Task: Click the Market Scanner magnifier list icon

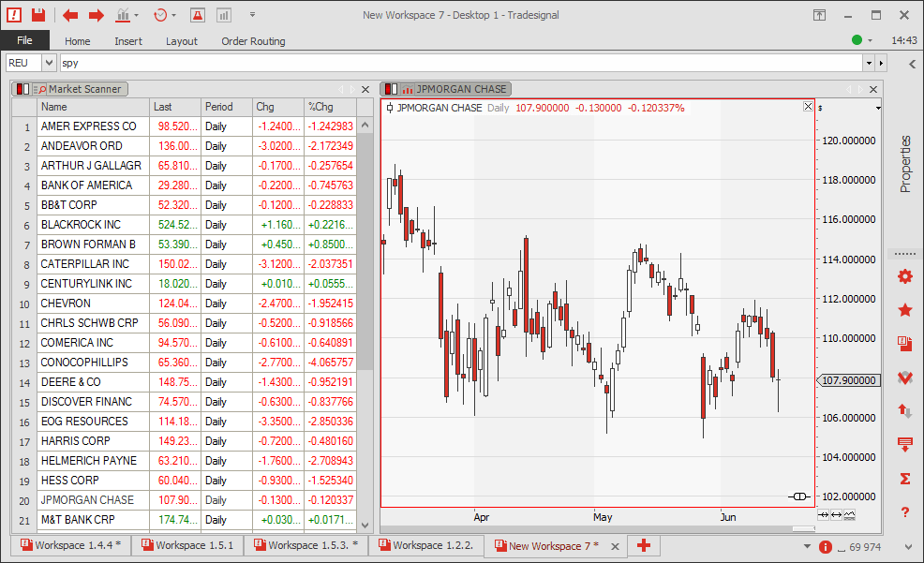Action: (x=39, y=90)
